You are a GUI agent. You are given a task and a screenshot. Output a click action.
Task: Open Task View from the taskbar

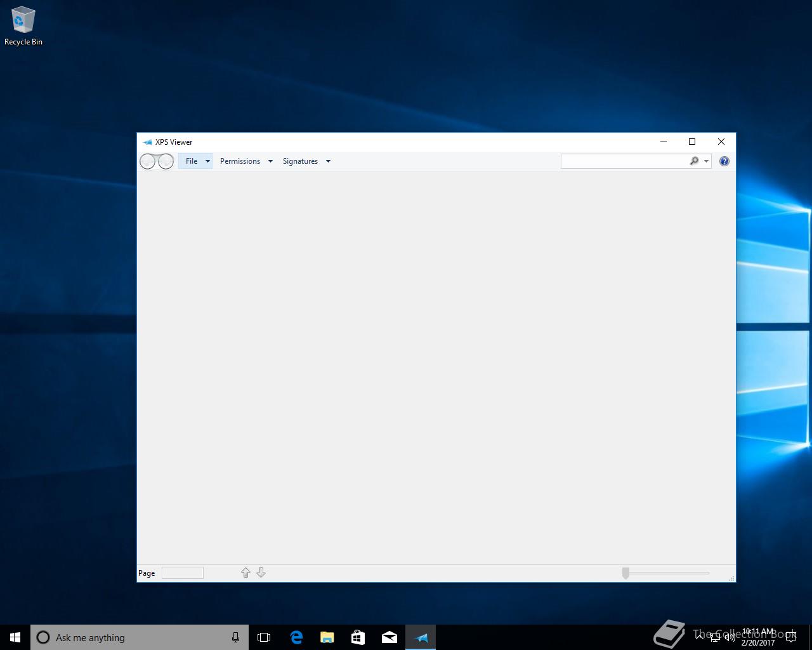coord(264,637)
